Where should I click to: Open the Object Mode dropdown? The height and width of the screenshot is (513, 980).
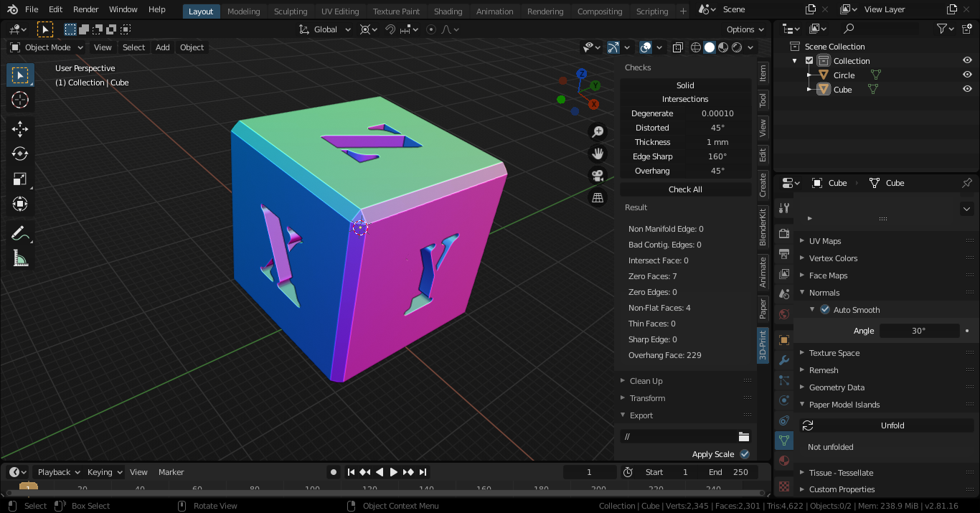pos(47,47)
